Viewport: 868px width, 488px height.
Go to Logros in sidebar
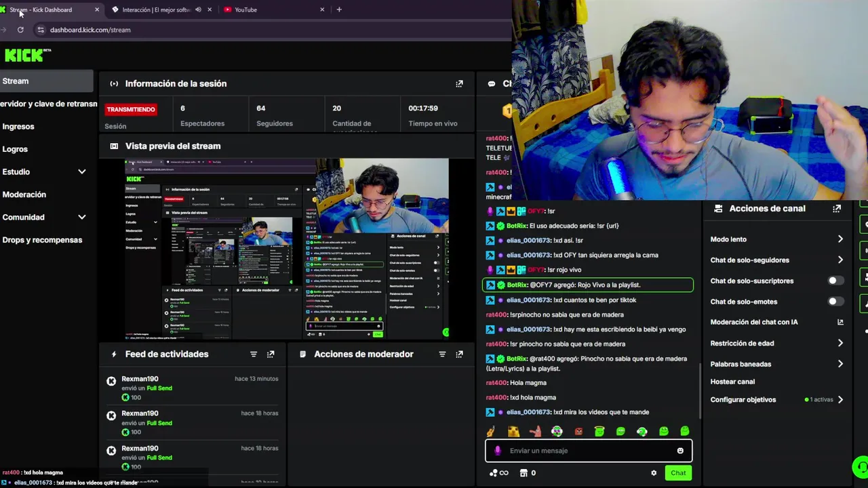[15, 149]
